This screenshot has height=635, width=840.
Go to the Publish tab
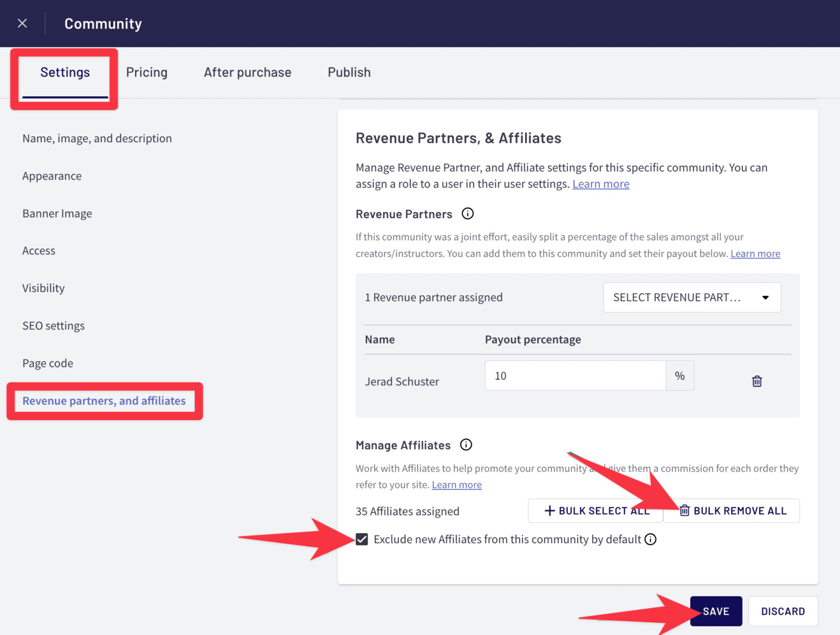tap(349, 72)
